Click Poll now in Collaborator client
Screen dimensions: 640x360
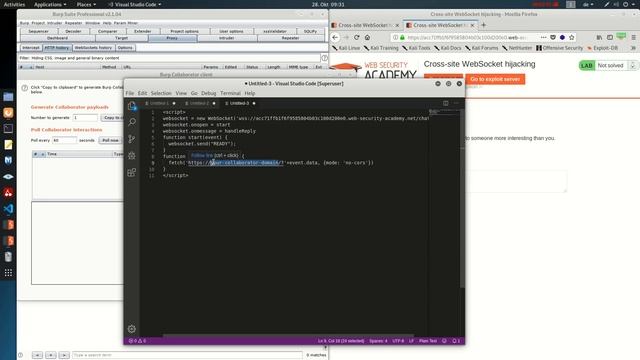(x=110, y=140)
